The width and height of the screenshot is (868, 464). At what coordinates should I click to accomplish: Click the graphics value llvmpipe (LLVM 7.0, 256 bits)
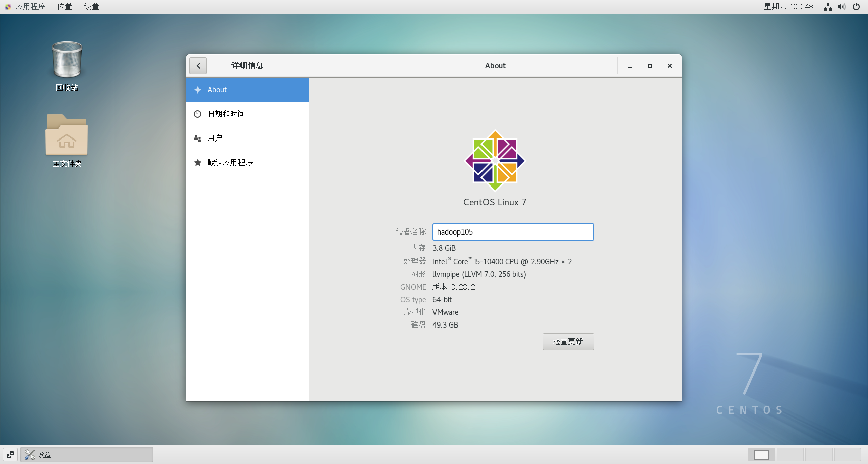(479, 274)
